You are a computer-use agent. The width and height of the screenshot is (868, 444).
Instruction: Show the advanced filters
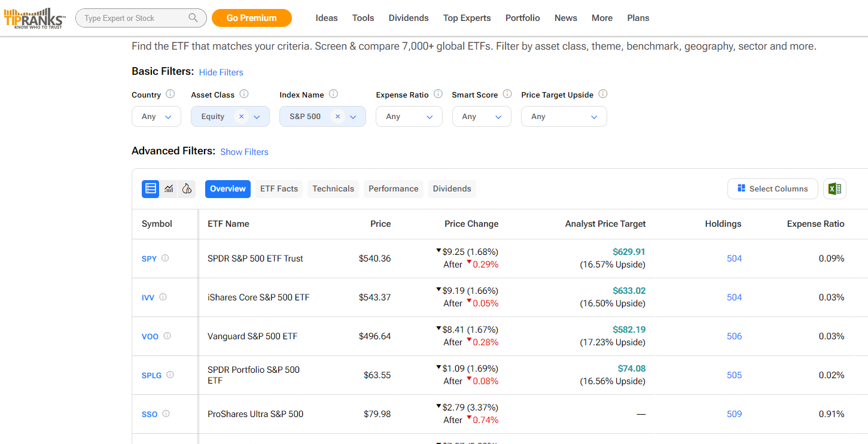(x=244, y=152)
